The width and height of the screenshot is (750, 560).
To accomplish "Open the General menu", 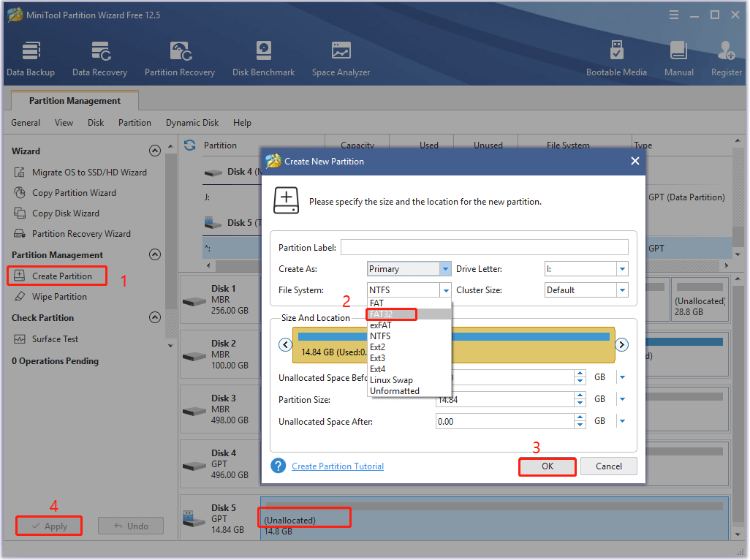I will (26, 123).
